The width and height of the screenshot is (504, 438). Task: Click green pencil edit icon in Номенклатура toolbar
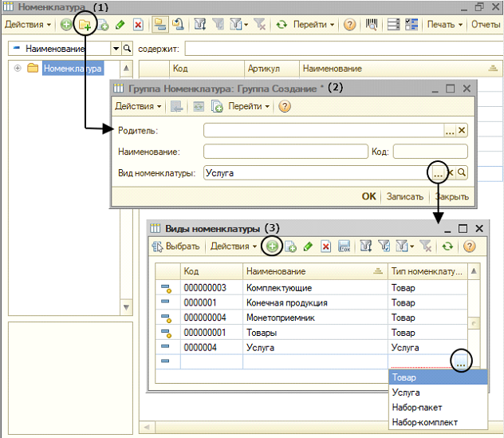coord(120,25)
